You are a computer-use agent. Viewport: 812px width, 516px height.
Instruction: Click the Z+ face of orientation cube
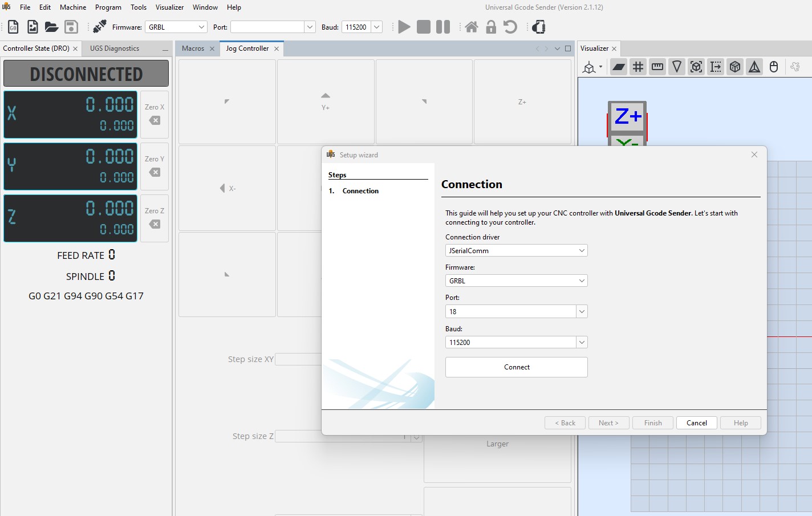627,117
